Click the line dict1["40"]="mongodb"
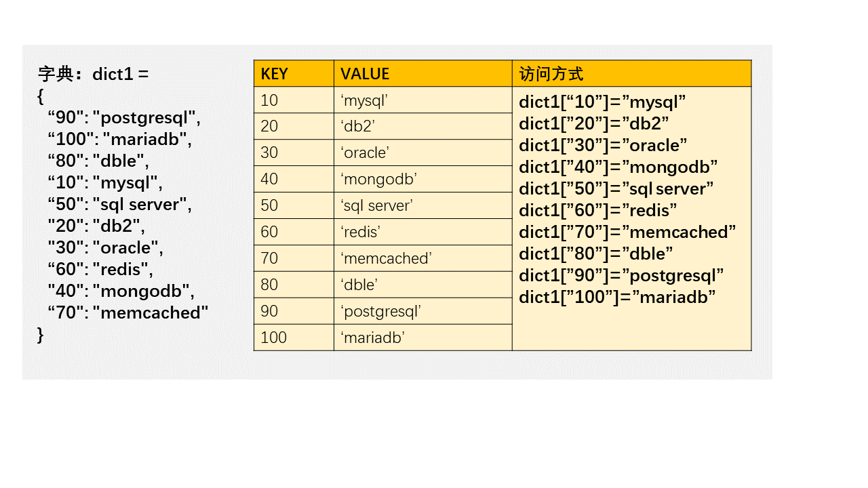Image resolution: width=868 pixels, height=488 pixels. tap(618, 167)
